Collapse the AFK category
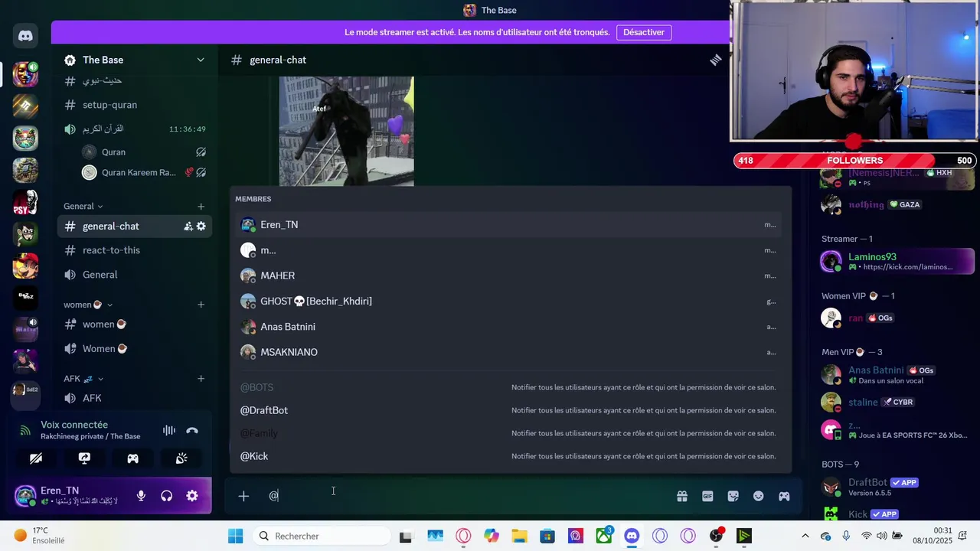 click(x=83, y=379)
